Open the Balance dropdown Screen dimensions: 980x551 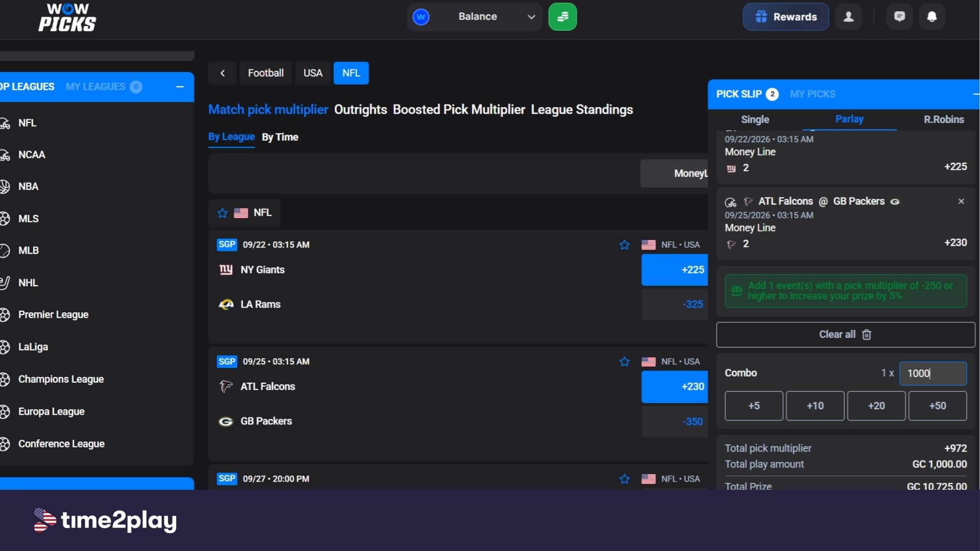click(x=474, y=17)
